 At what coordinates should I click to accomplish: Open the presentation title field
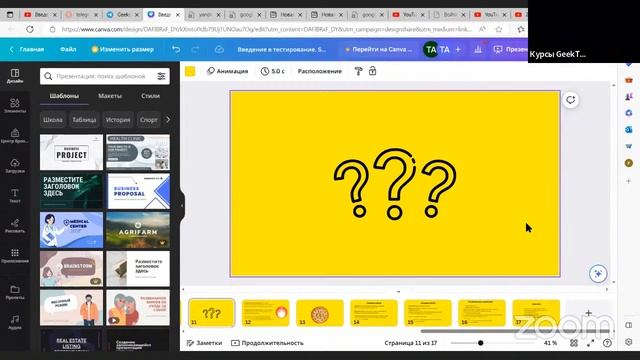point(281,49)
